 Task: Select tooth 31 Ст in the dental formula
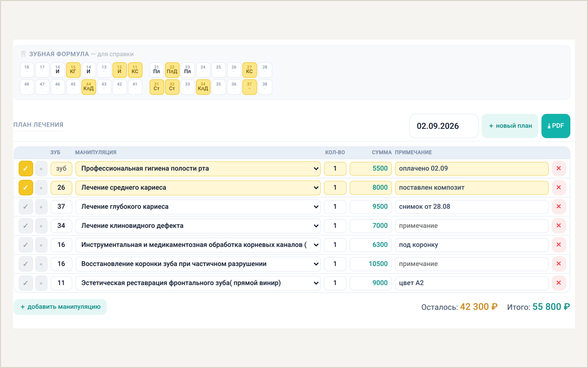point(157,87)
